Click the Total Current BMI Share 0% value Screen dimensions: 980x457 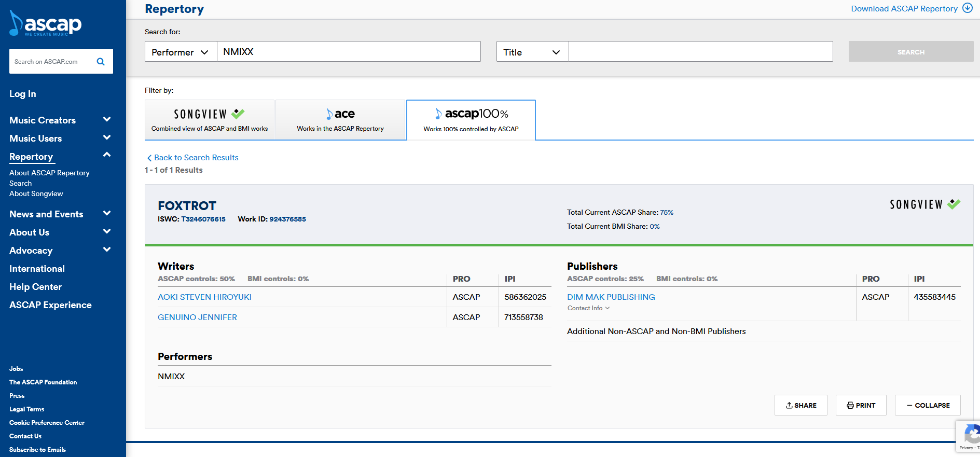click(655, 227)
